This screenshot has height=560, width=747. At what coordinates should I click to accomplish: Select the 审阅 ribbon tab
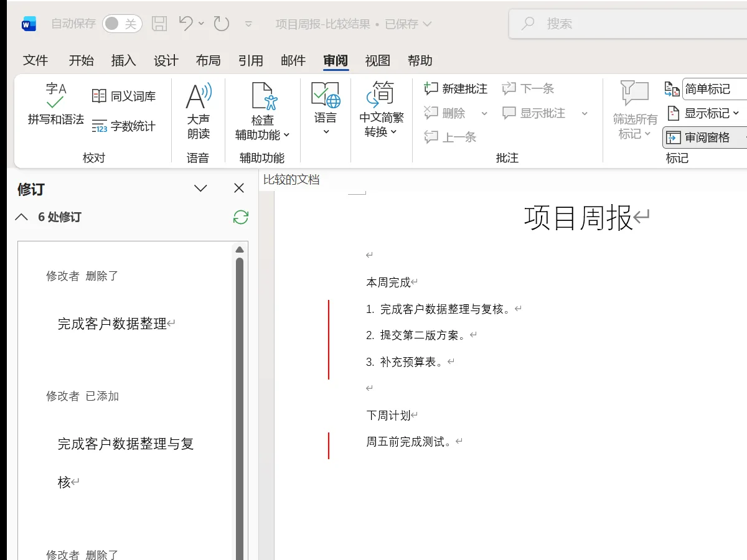[335, 60]
